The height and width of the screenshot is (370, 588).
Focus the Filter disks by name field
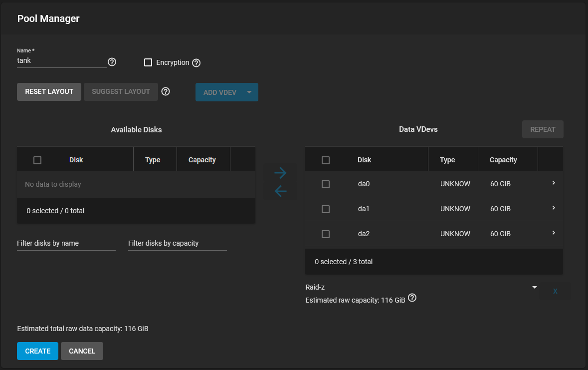(66, 243)
